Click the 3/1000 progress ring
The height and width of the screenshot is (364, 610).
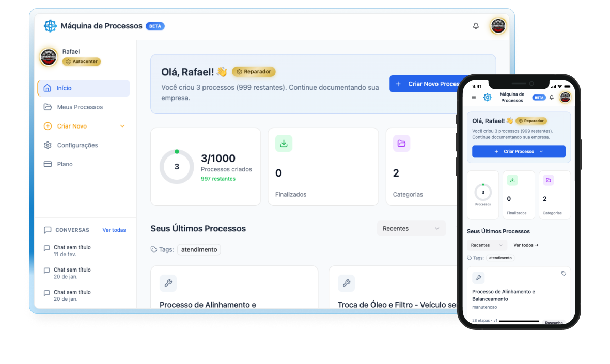177,167
